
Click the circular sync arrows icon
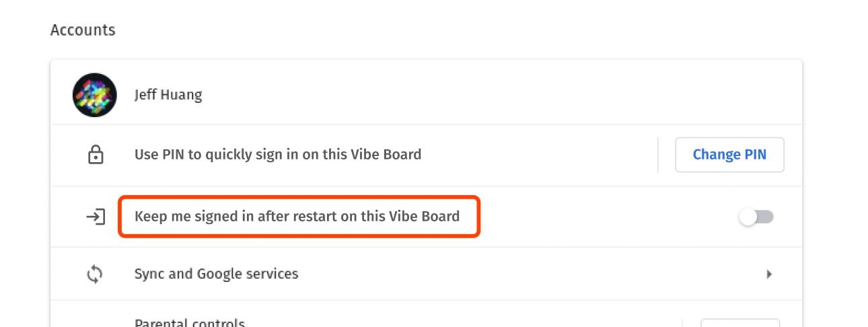pos(96,274)
